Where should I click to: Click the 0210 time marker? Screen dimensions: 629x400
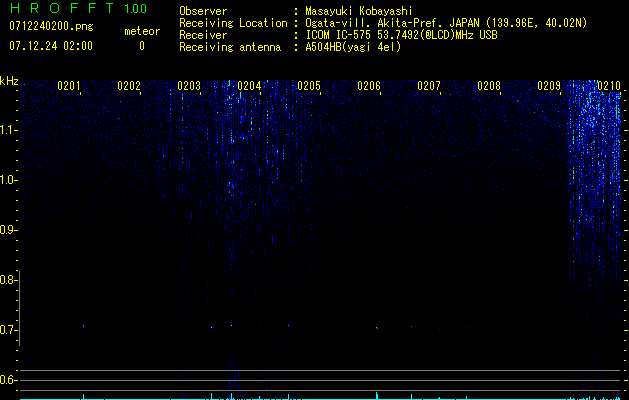click(x=609, y=86)
